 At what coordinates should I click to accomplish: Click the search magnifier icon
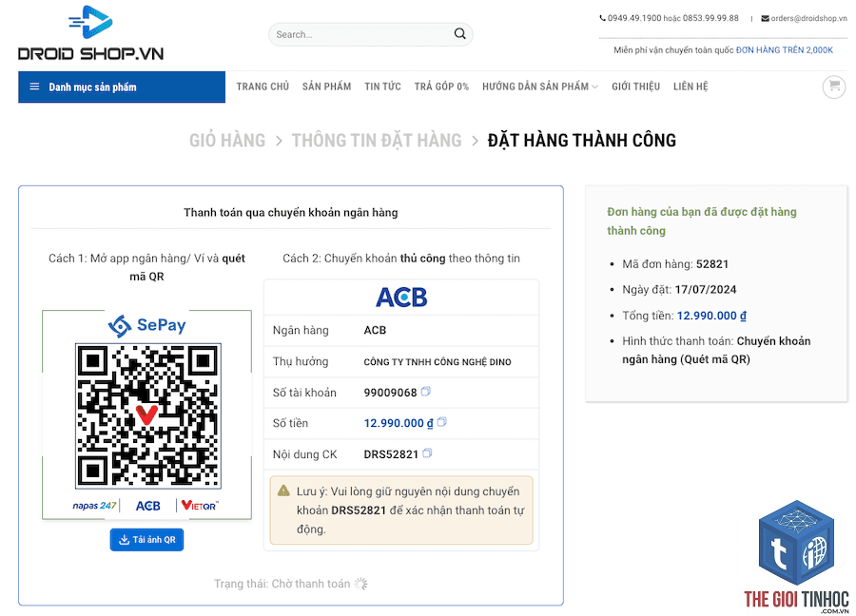pyautogui.click(x=459, y=34)
